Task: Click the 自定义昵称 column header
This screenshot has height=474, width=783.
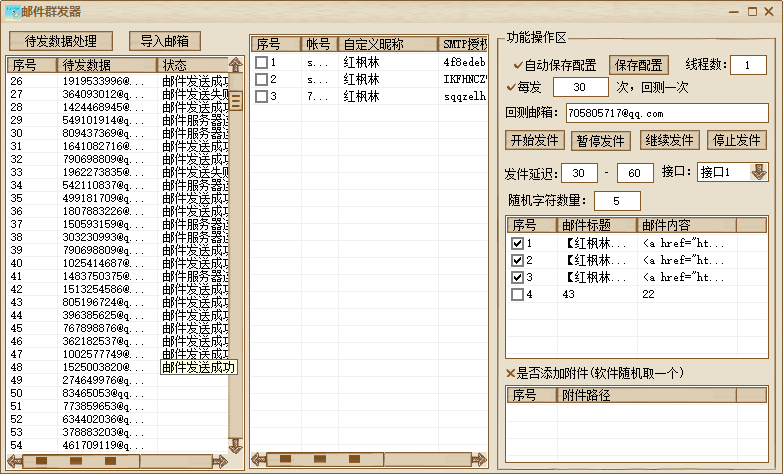Action: (x=388, y=44)
